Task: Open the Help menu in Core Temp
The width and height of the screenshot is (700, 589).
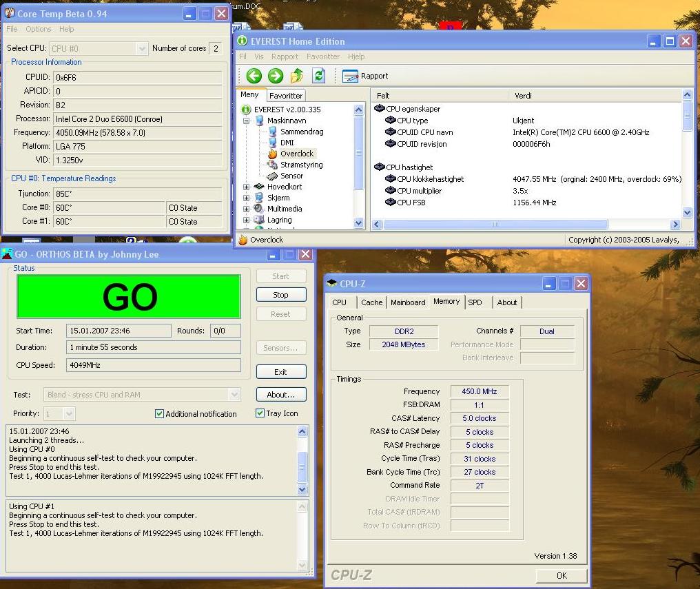Action: tap(67, 29)
